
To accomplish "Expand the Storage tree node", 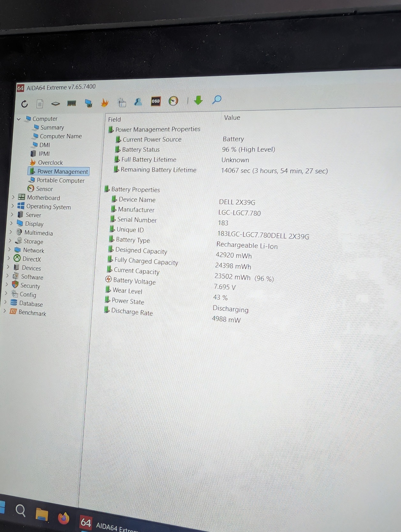I will [x=10, y=241].
